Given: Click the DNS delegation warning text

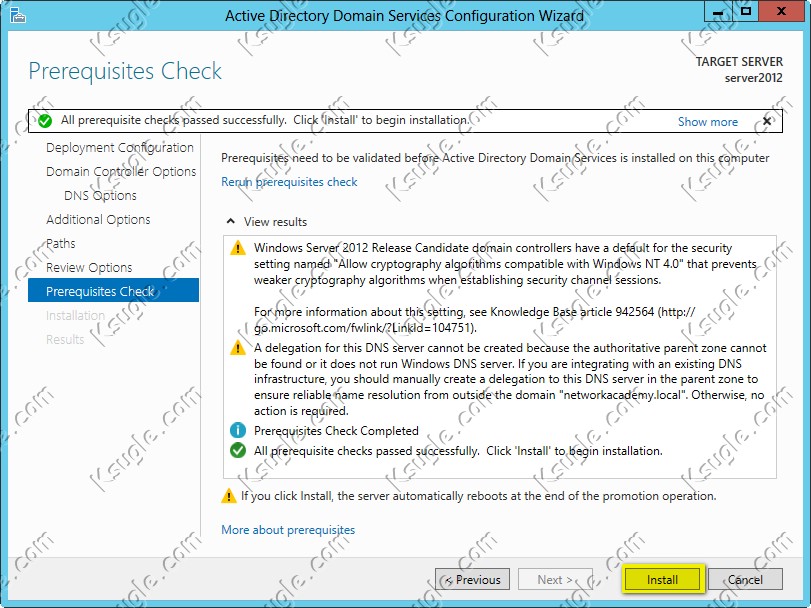Looking at the screenshot, I should coord(510,379).
